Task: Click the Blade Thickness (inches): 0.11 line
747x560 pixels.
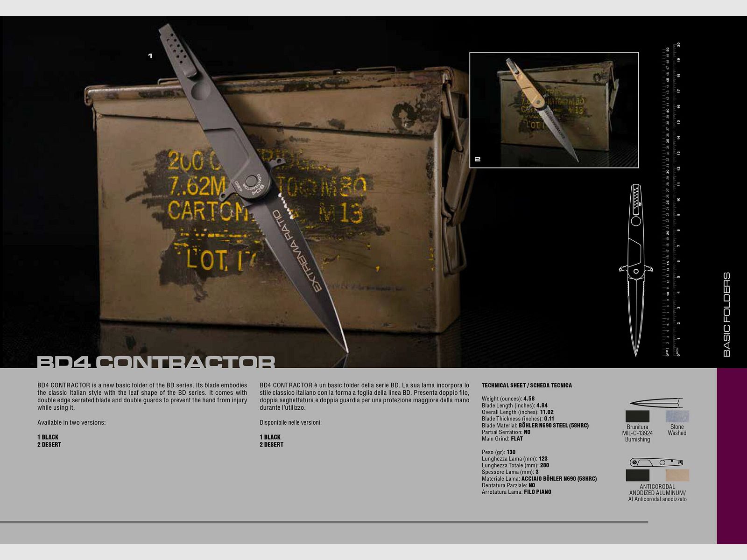Action: click(x=518, y=419)
